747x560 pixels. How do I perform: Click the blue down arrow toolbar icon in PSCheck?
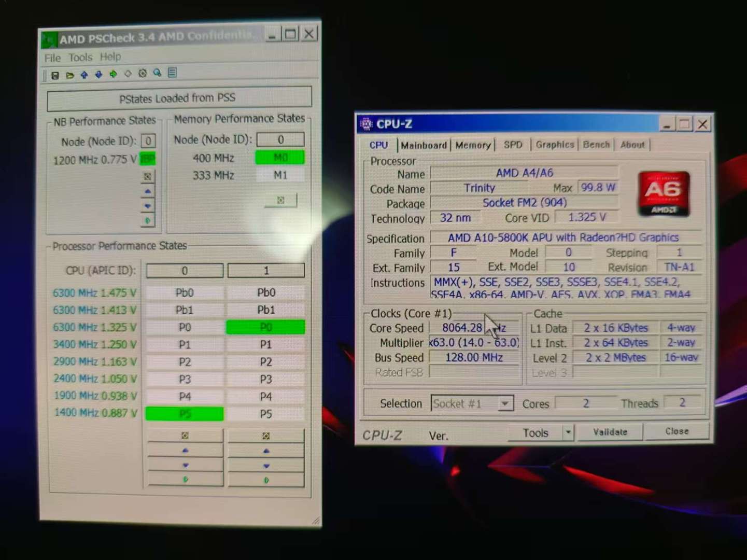click(98, 75)
